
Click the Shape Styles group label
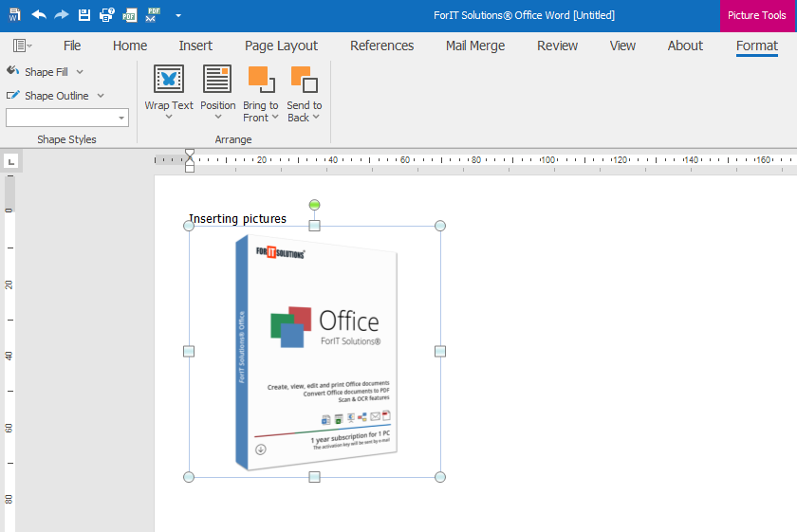pos(66,139)
